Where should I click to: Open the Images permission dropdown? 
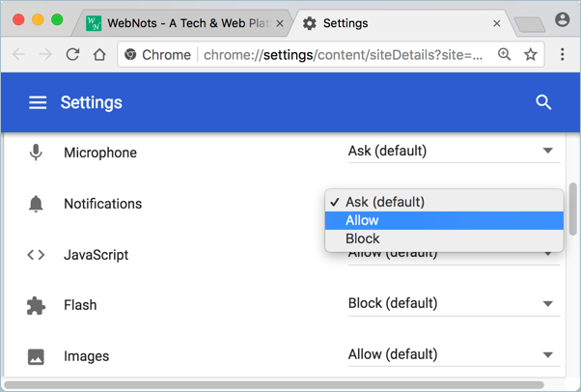click(451, 355)
